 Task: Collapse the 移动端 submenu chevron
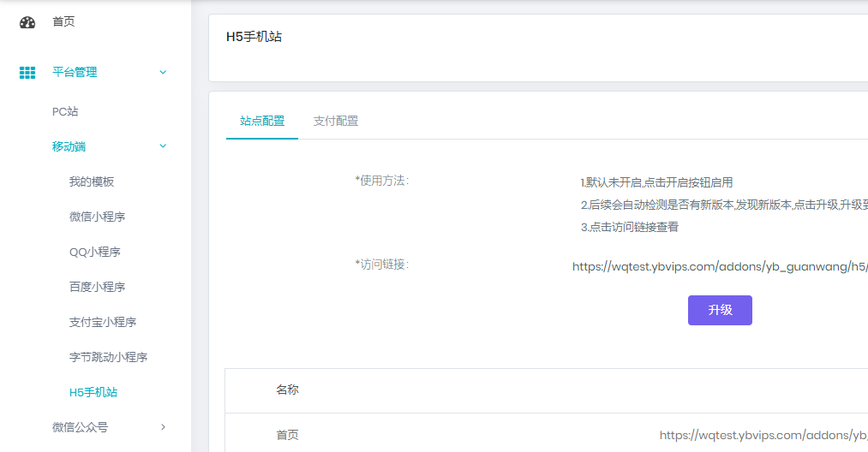[163, 146]
